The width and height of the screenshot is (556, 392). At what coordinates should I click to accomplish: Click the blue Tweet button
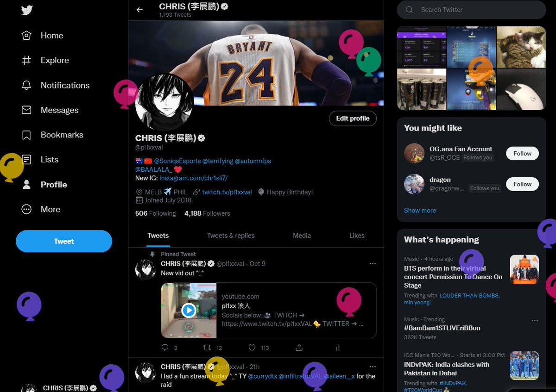pyautogui.click(x=64, y=241)
